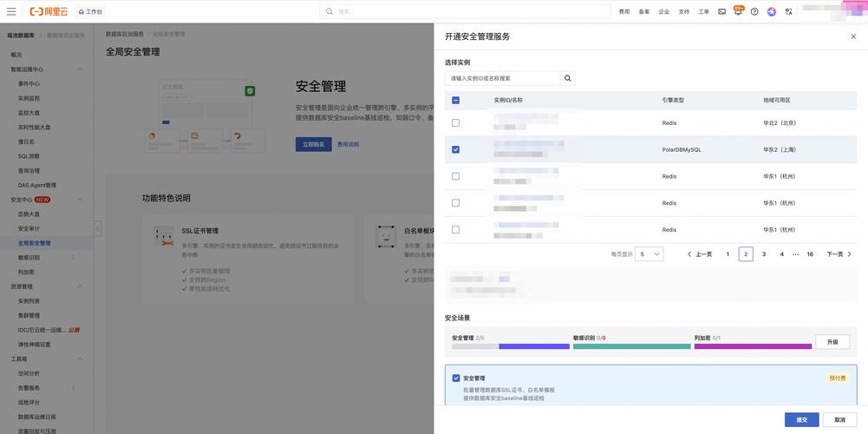868x434 pixels.
Task: Open 空间分析 in the sidebar
Action: pyautogui.click(x=29, y=373)
